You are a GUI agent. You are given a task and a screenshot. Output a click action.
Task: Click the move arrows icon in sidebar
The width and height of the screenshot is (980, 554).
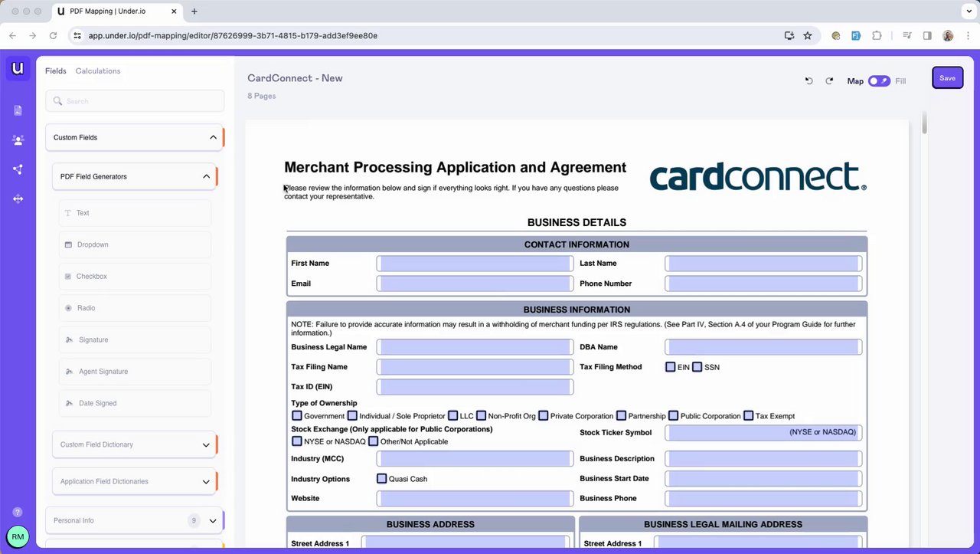coord(18,199)
